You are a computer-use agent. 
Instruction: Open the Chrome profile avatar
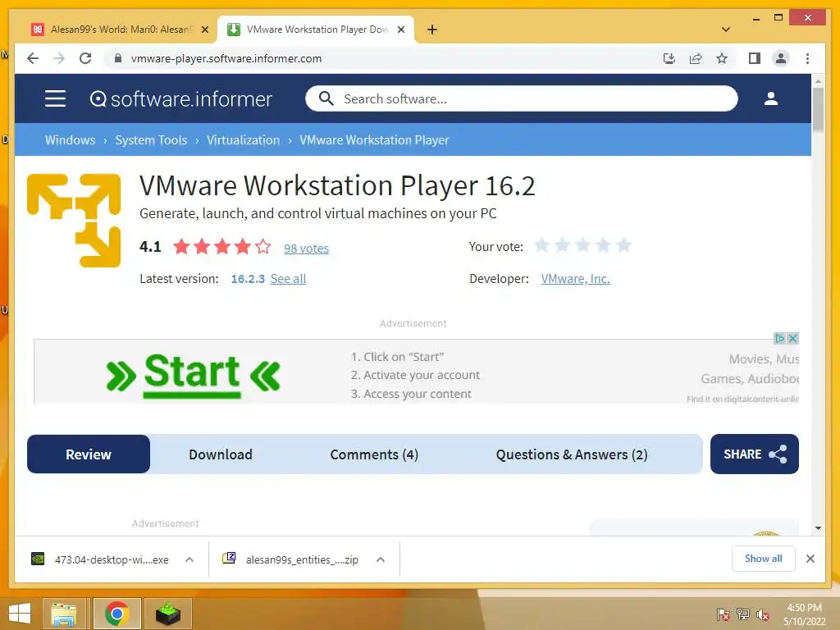pyautogui.click(x=781, y=58)
